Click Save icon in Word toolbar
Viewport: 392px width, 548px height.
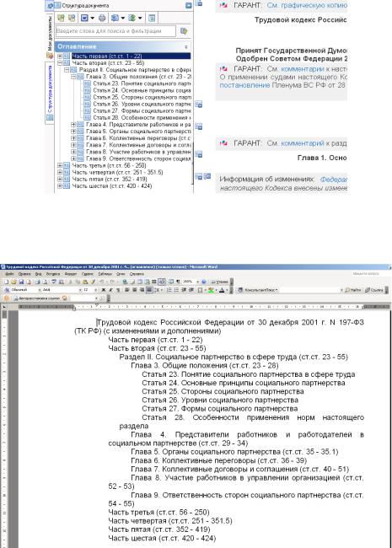(x=21, y=282)
